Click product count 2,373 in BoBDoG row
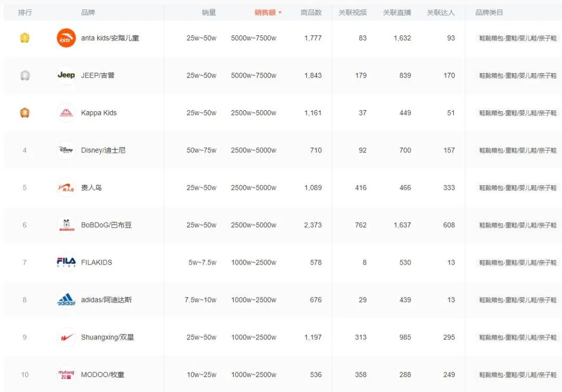562x392 pixels. point(313,225)
